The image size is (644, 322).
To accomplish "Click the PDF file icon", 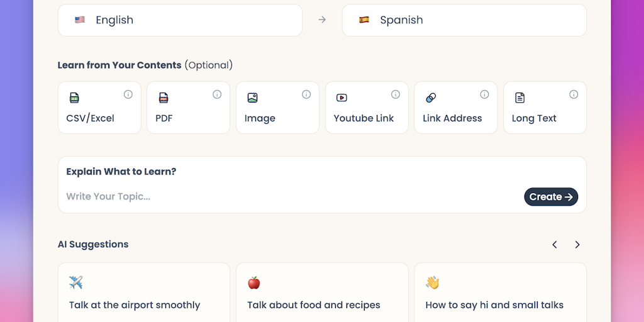I will click(164, 98).
